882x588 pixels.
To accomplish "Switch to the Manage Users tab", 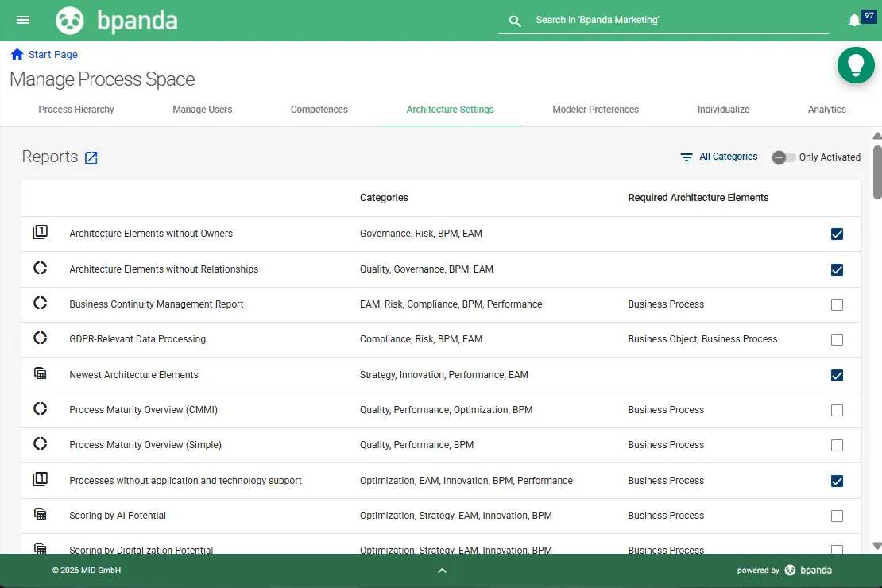I will [x=203, y=109].
